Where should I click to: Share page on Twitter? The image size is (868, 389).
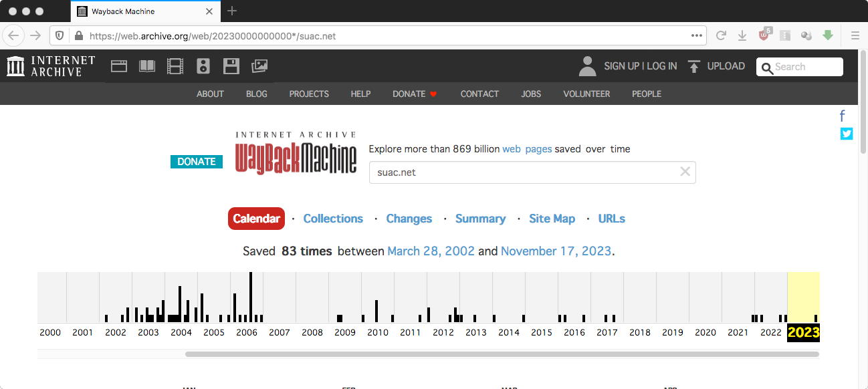pos(847,134)
